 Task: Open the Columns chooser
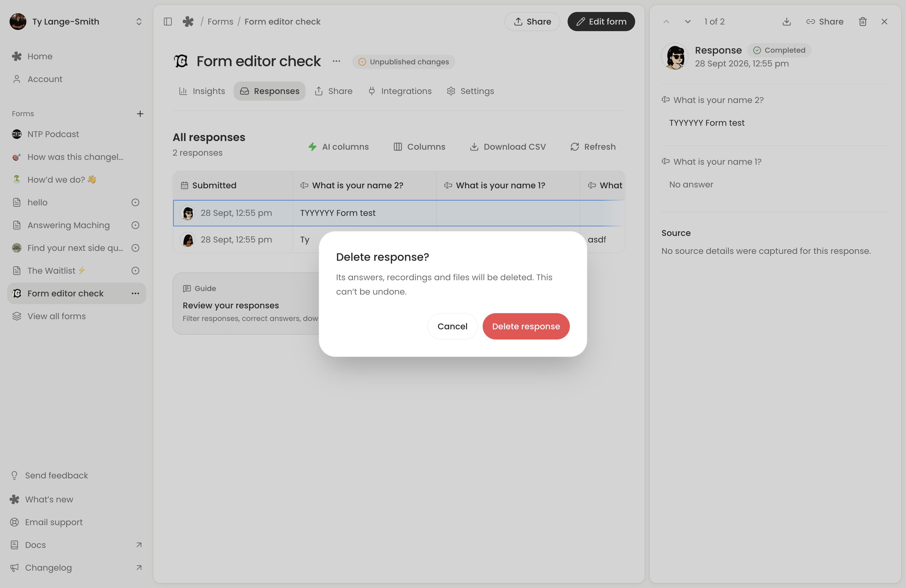click(419, 147)
